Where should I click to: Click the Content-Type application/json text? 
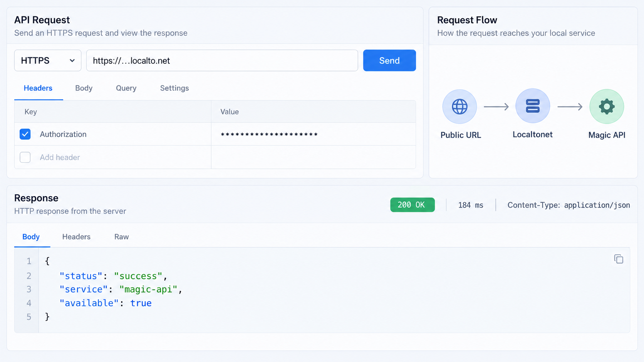pos(569,205)
